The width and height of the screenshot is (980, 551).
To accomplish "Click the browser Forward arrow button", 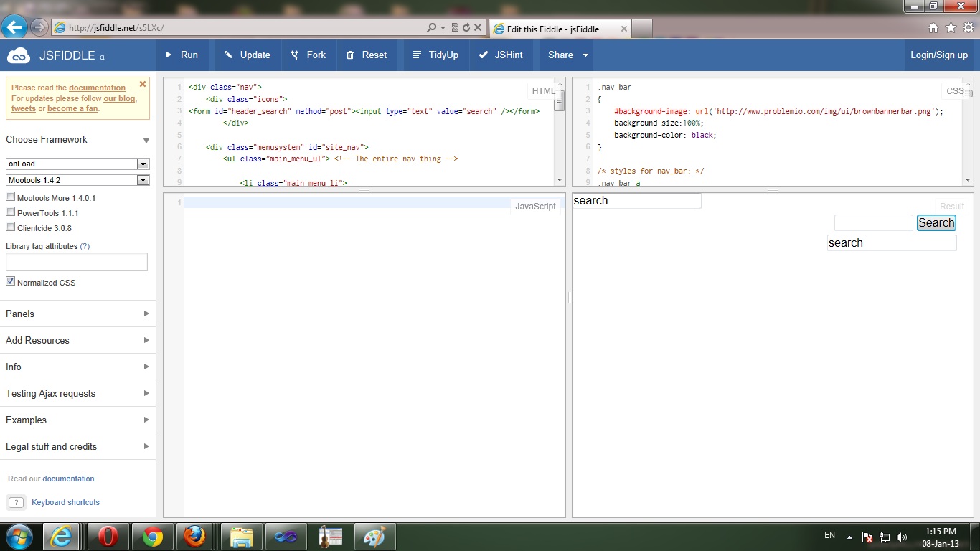I will [39, 28].
